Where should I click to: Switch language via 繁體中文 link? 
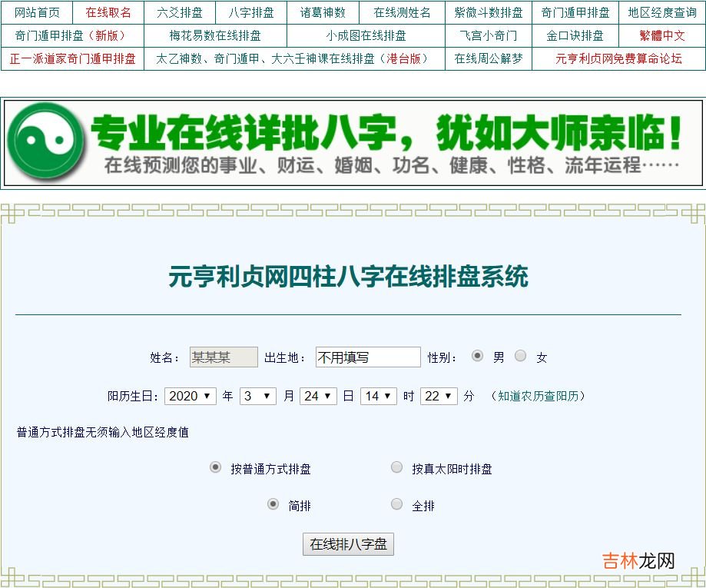coord(661,35)
